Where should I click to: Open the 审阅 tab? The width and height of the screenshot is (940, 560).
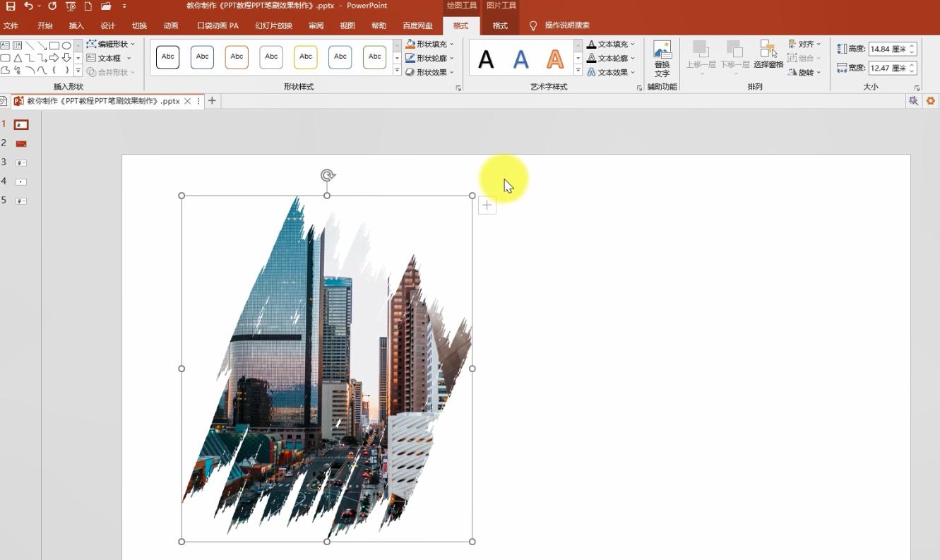point(316,25)
